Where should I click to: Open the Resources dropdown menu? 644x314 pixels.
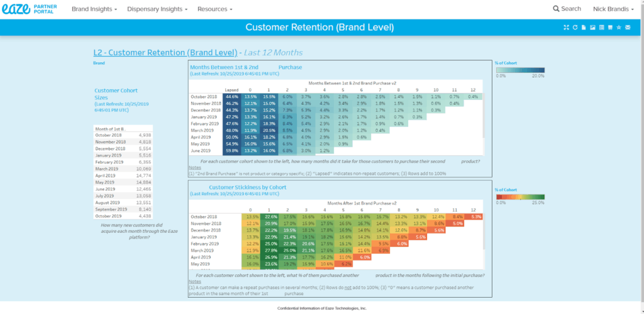click(214, 9)
